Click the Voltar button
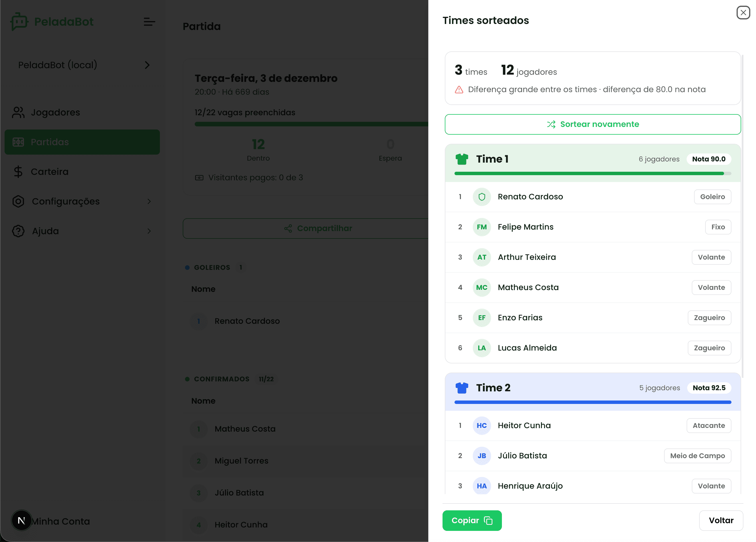This screenshot has width=756, height=542. coord(721,521)
